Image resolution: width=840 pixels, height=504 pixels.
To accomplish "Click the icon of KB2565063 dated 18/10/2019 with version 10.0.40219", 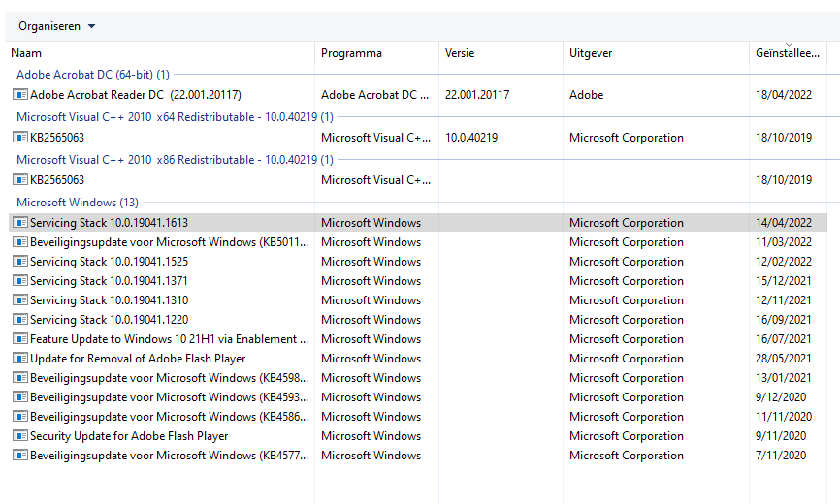I will (x=20, y=138).
